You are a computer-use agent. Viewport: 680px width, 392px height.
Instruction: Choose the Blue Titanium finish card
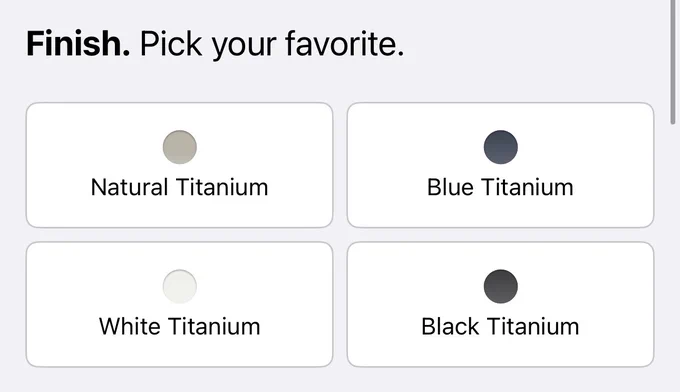(500, 165)
